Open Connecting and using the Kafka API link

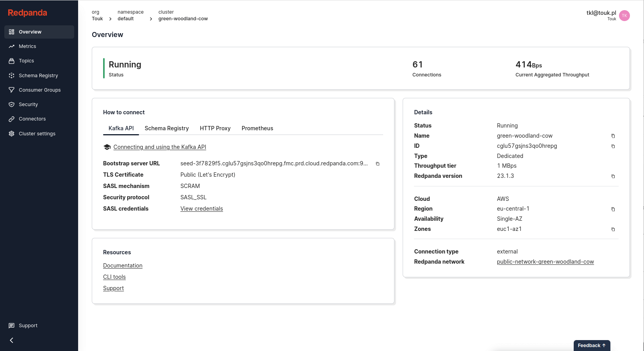pyautogui.click(x=160, y=147)
